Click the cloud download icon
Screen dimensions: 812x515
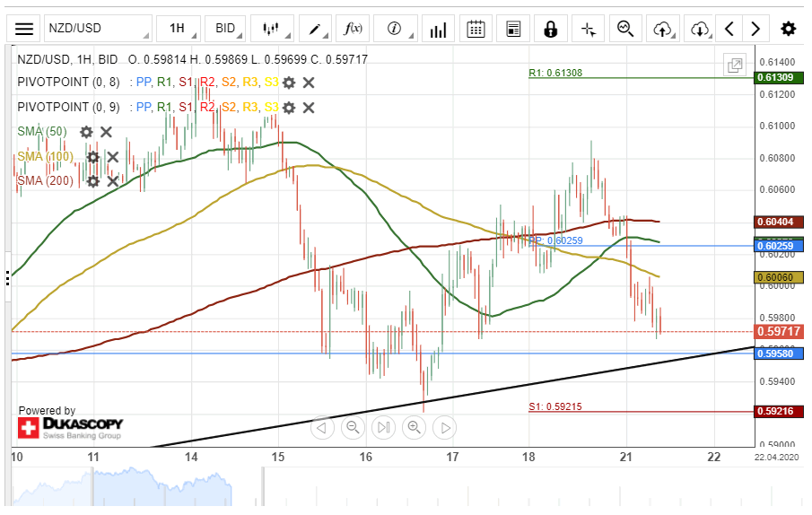coord(700,29)
